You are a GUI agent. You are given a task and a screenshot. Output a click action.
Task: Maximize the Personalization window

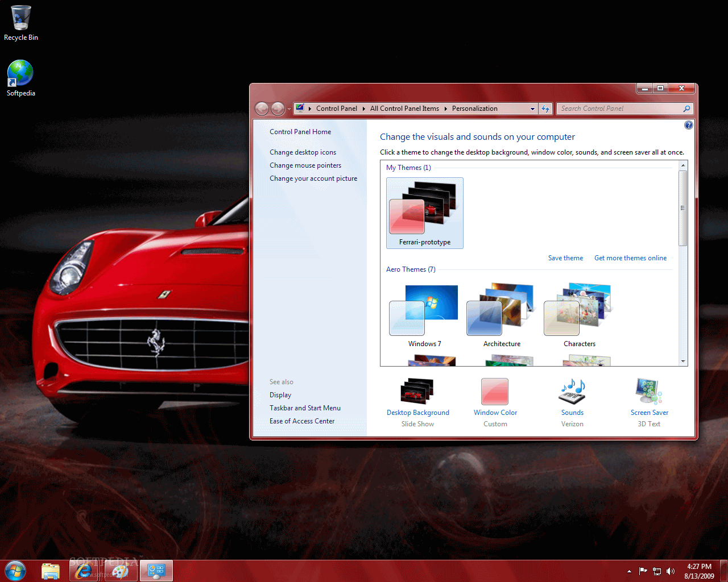click(x=660, y=88)
